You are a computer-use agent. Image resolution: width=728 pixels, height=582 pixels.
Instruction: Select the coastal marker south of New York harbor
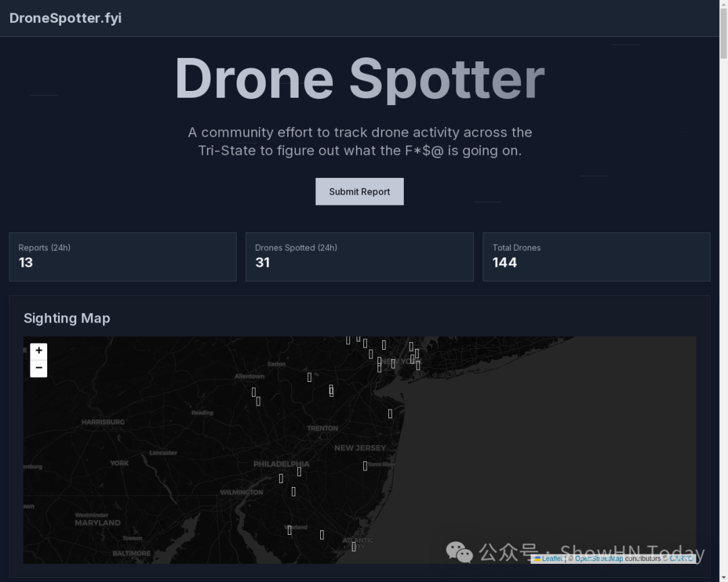(x=390, y=414)
